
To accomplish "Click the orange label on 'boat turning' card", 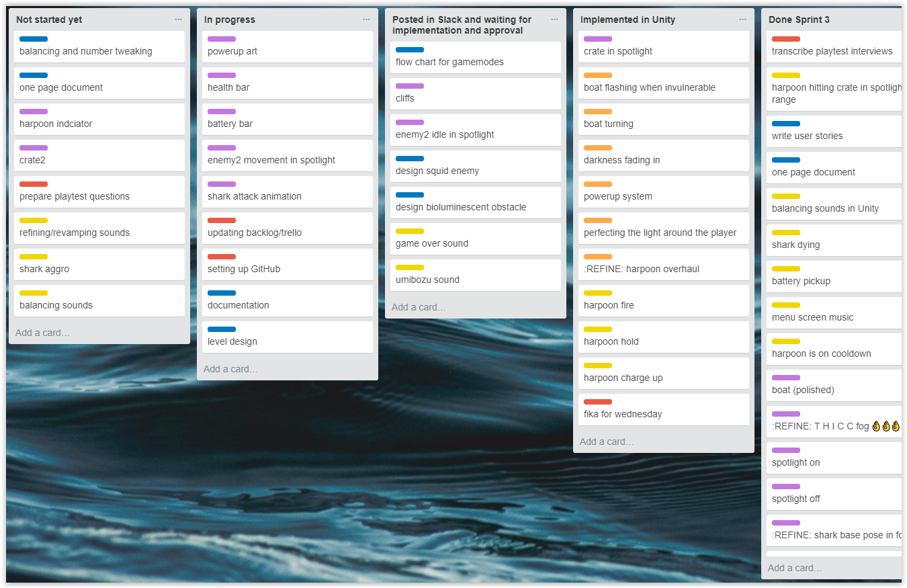I will 597,112.
